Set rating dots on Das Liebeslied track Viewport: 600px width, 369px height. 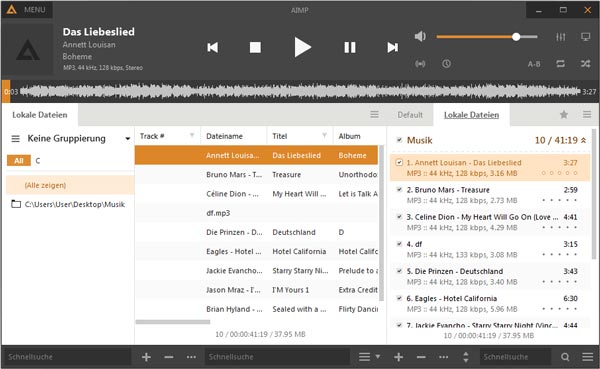coord(559,173)
